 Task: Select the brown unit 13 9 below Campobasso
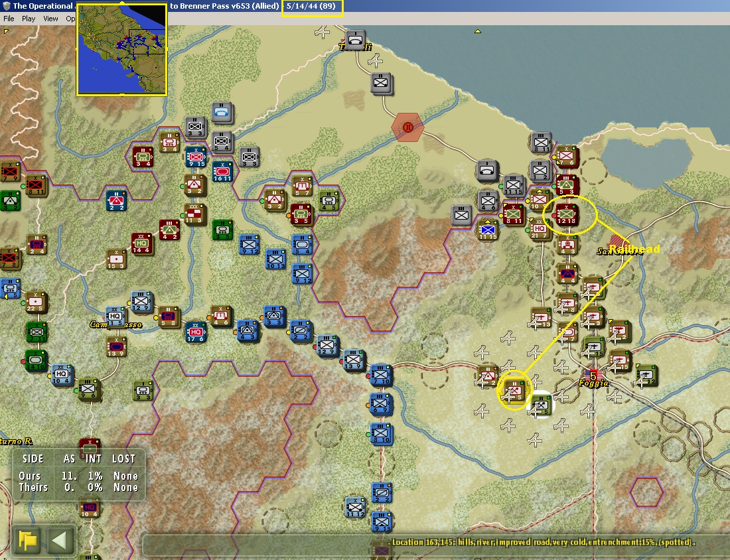tap(115, 347)
